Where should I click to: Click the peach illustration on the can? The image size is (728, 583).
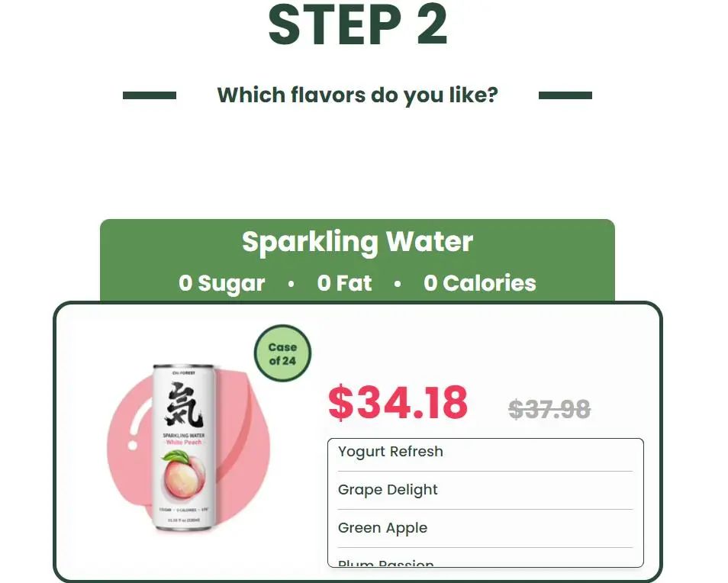pos(183,477)
